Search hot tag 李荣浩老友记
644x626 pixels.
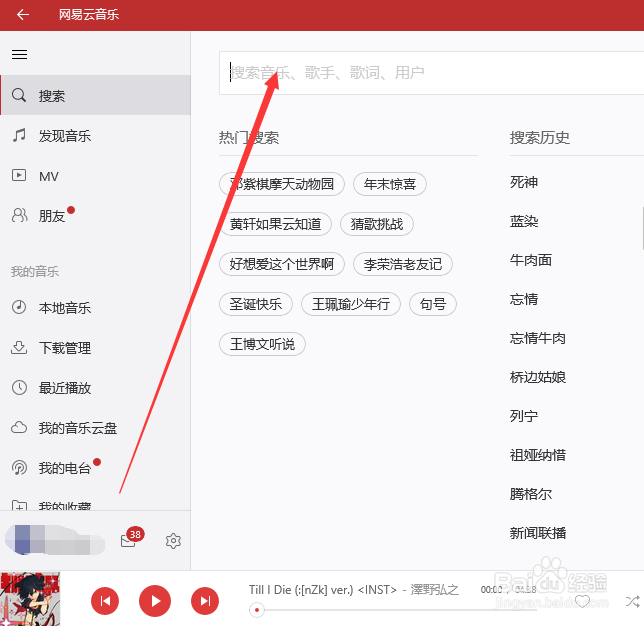point(402,264)
